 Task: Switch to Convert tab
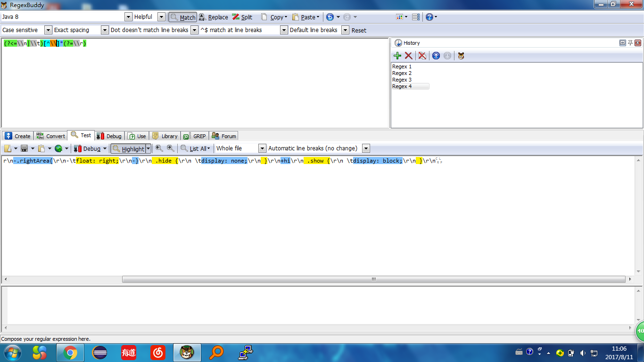coord(51,136)
